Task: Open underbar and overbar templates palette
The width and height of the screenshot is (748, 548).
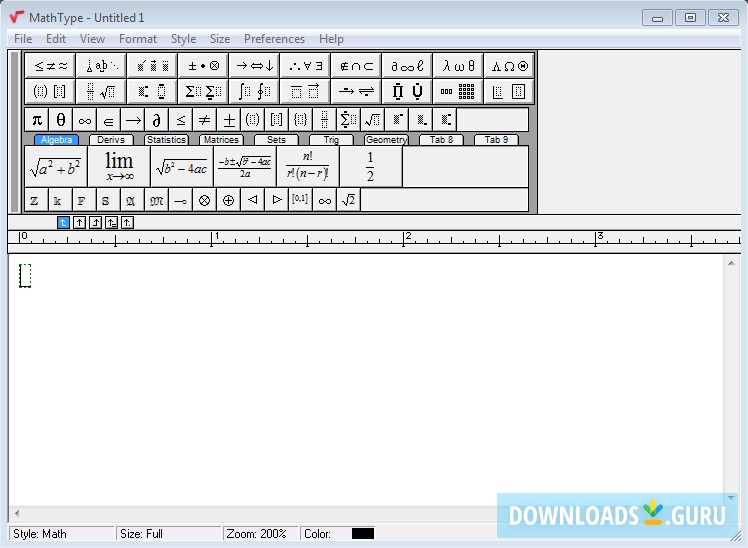Action: 305,91
